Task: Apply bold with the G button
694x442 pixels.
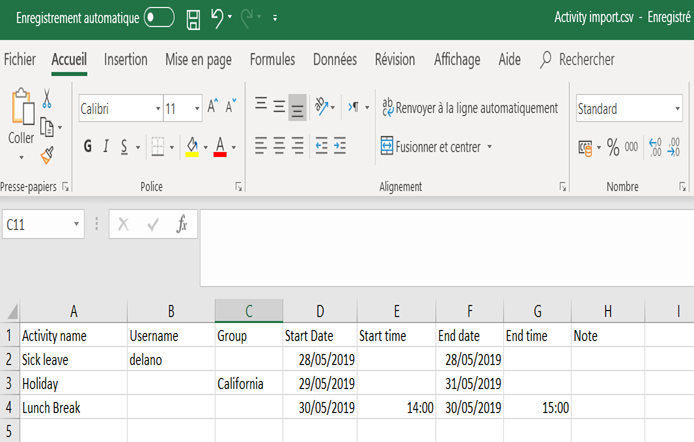Action: [88, 146]
